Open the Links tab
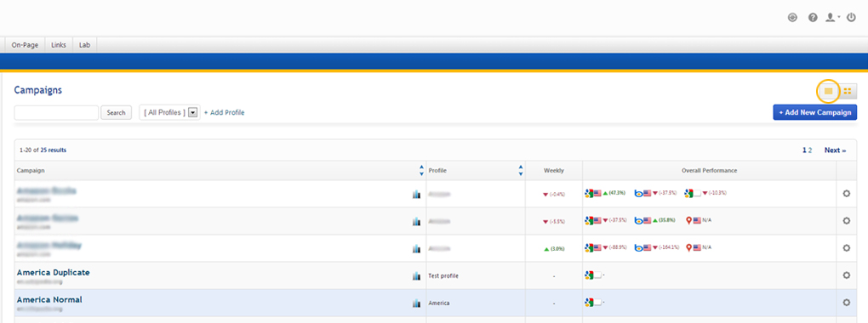The image size is (868, 323). 59,45
